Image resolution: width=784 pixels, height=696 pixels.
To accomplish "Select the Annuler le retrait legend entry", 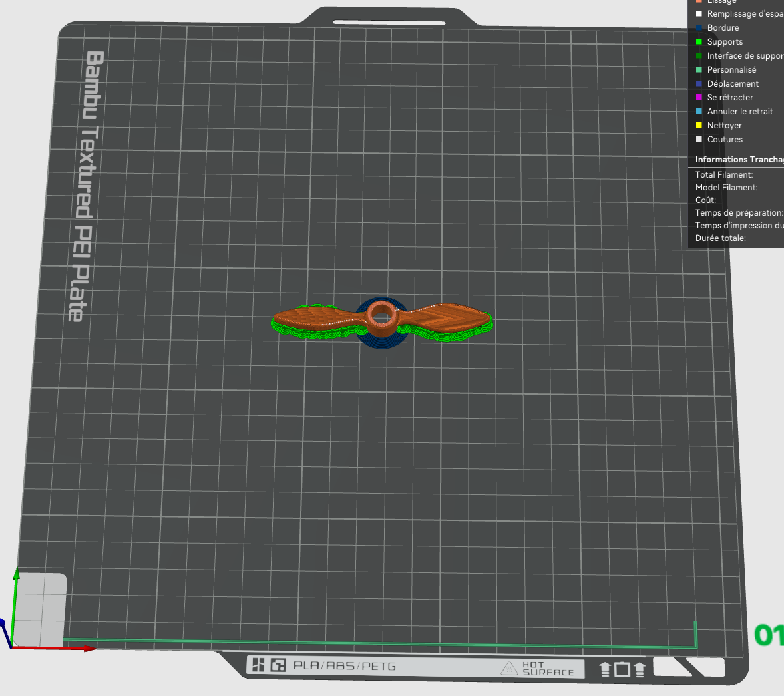I will click(x=739, y=112).
